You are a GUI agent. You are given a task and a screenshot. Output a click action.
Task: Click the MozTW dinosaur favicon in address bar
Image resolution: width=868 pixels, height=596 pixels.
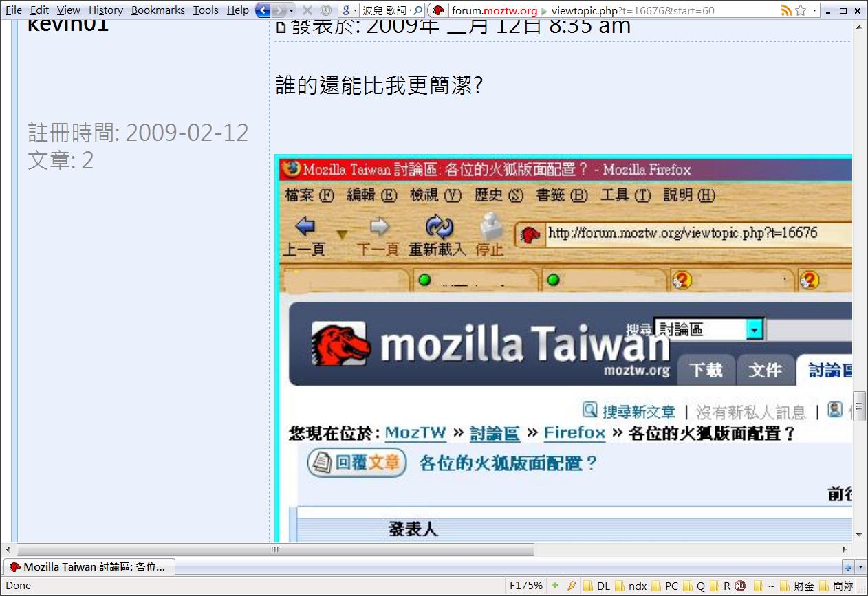[x=438, y=10]
